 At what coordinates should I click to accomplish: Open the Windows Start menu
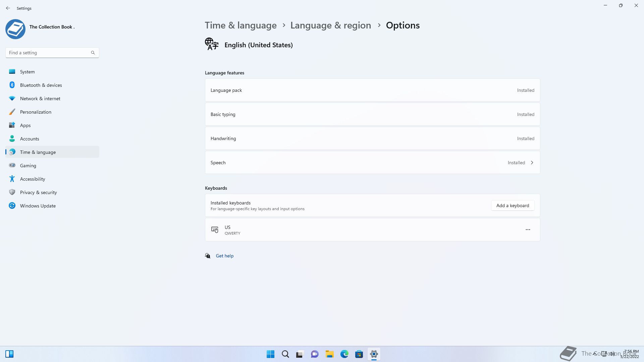[x=270, y=354]
